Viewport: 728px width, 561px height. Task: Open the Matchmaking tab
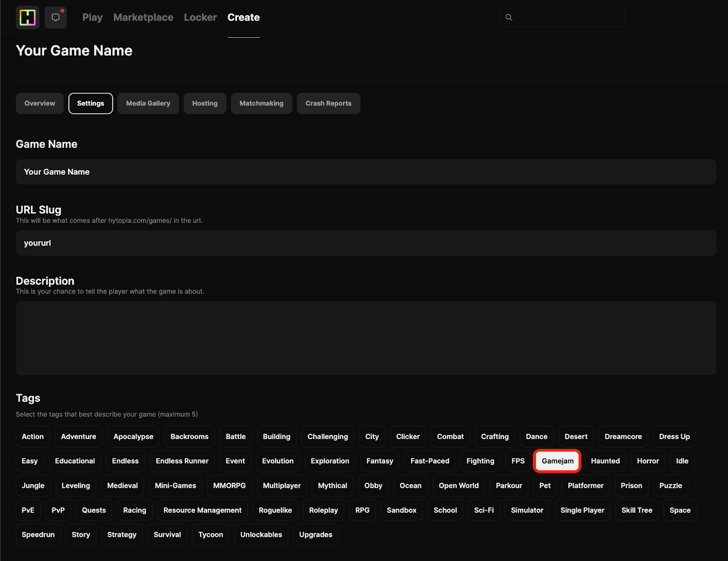pos(261,103)
